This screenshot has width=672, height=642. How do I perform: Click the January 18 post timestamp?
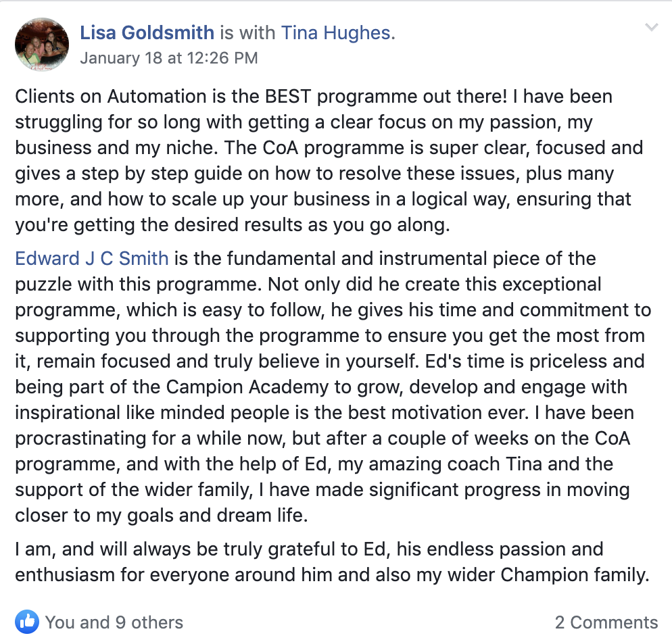[x=168, y=58]
